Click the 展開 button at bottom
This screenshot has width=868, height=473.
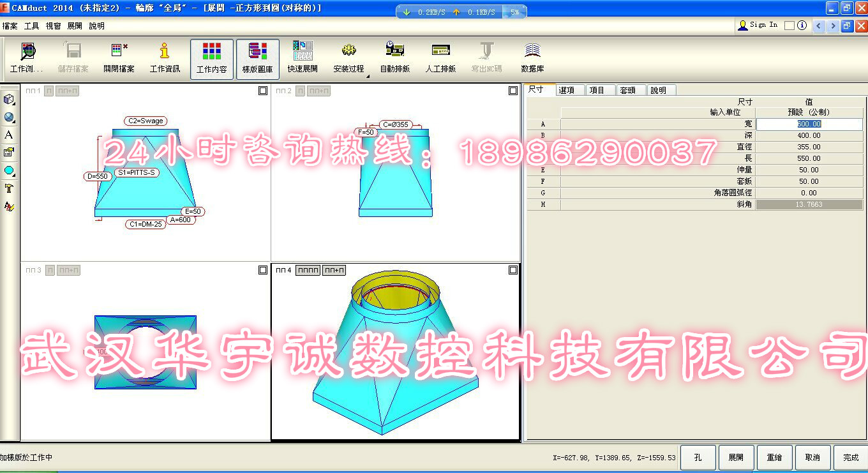735,457
